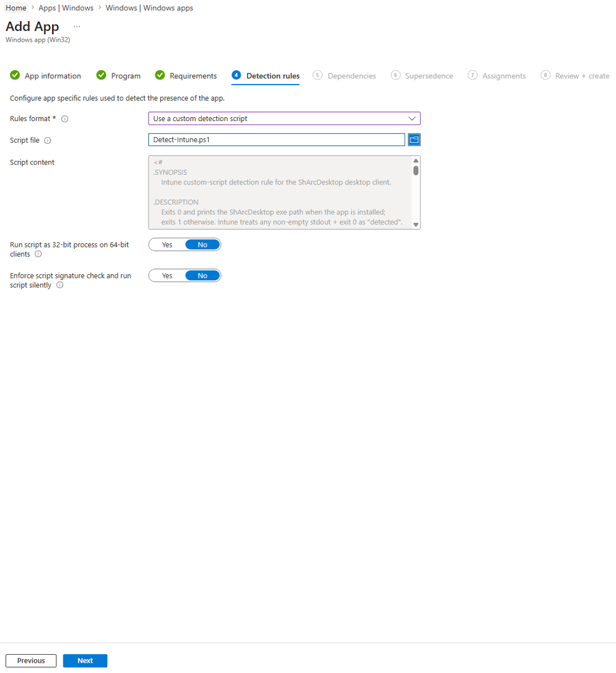Click the script content scrollbar up arrow
Screen dimensions: 616x673
coord(415,161)
